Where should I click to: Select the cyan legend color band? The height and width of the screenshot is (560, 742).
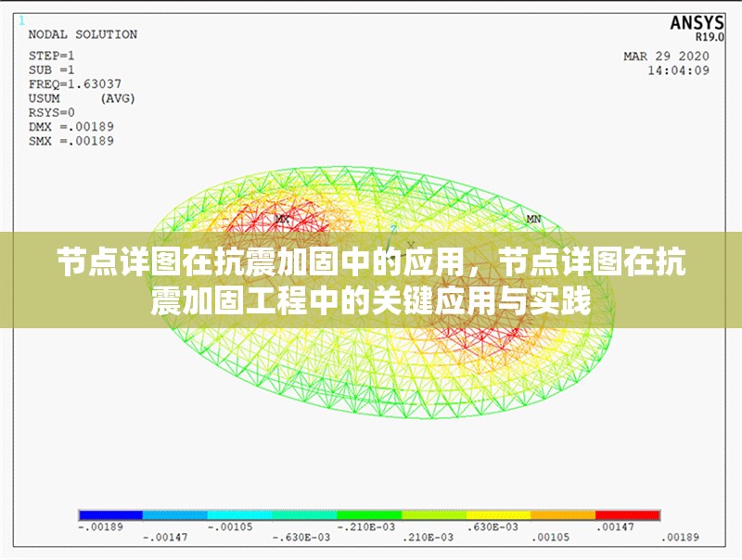[x=239, y=514]
